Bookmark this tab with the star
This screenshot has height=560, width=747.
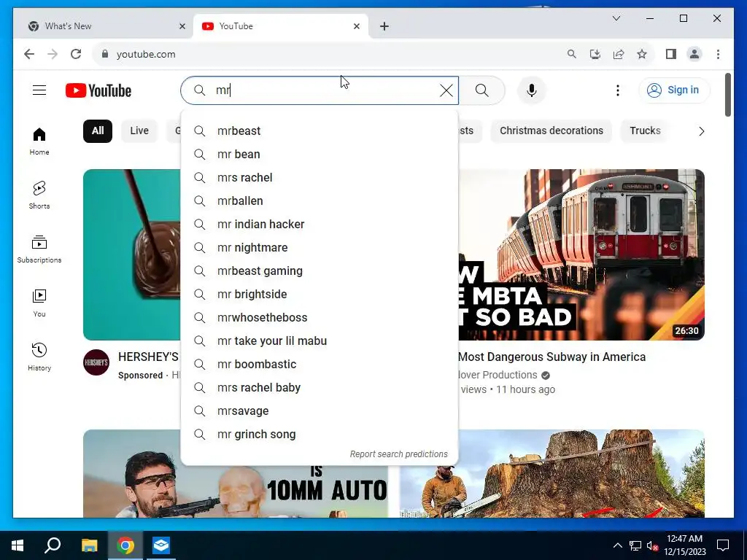(x=642, y=54)
